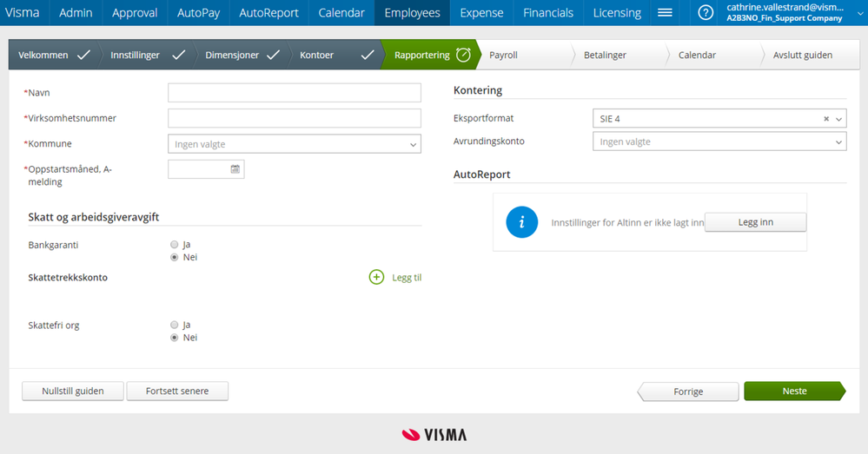The height and width of the screenshot is (454, 868).
Task: Expand the user account dropdown arrow
Action: tap(859, 13)
